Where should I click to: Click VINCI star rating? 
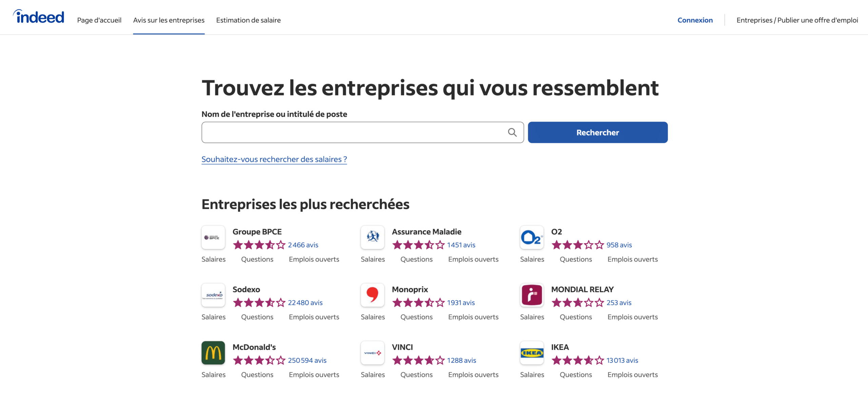coord(418,360)
